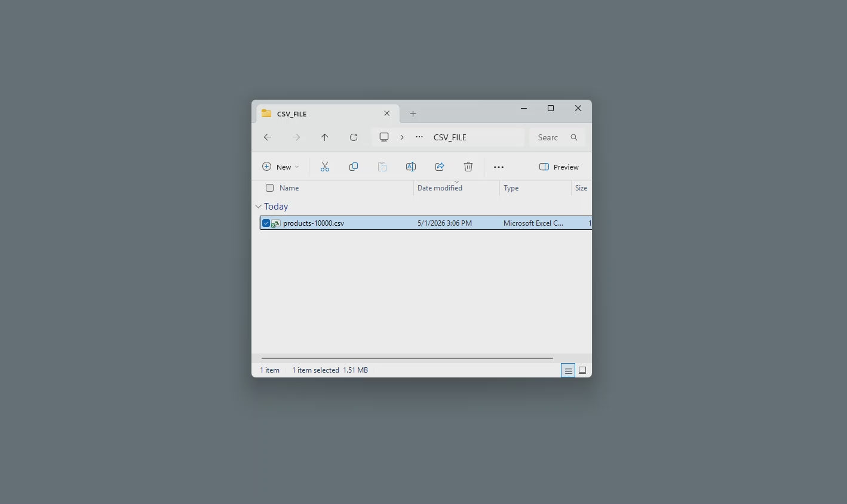Click CSV_FILE in the address bar
Viewport: 847px width, 504px height.
point(450,137)
